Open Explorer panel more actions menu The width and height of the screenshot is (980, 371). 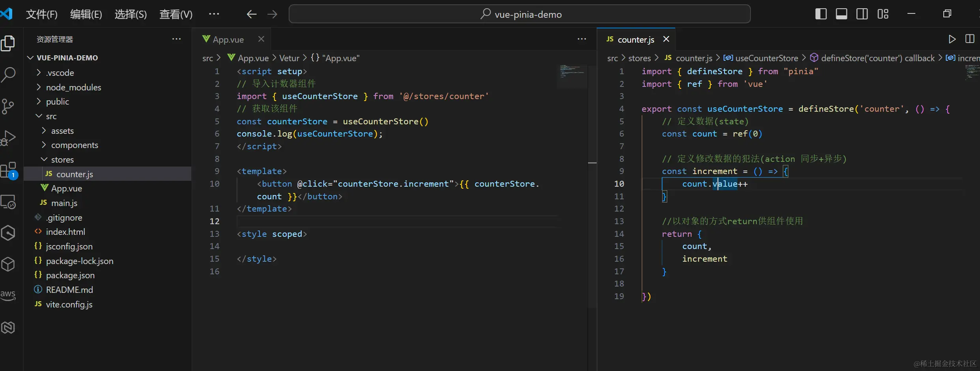[x=176, y=39]
